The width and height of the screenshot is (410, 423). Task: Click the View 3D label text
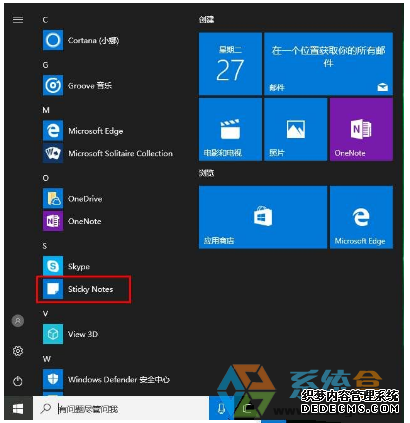coord(83,334)
